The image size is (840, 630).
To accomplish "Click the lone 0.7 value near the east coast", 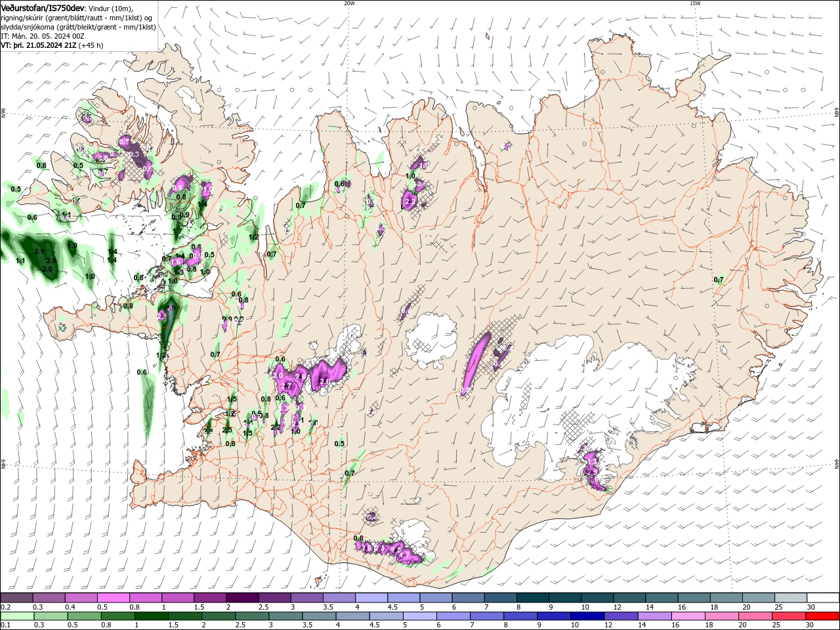I will click(719, 280).
